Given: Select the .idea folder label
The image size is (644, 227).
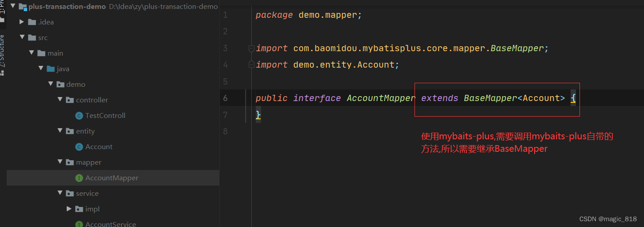Looking at the screenshot, I should (x=46, y=22).
